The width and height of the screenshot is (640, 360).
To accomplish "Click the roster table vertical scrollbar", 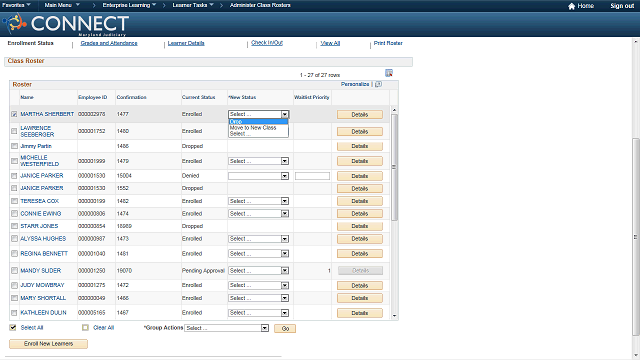I will [x=394, y=167].
